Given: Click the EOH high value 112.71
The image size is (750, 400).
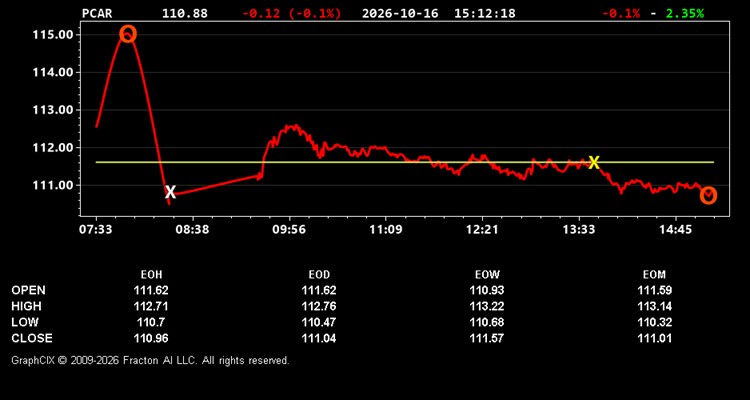Looking at the screenshot, I should click(x=151, y=306).
